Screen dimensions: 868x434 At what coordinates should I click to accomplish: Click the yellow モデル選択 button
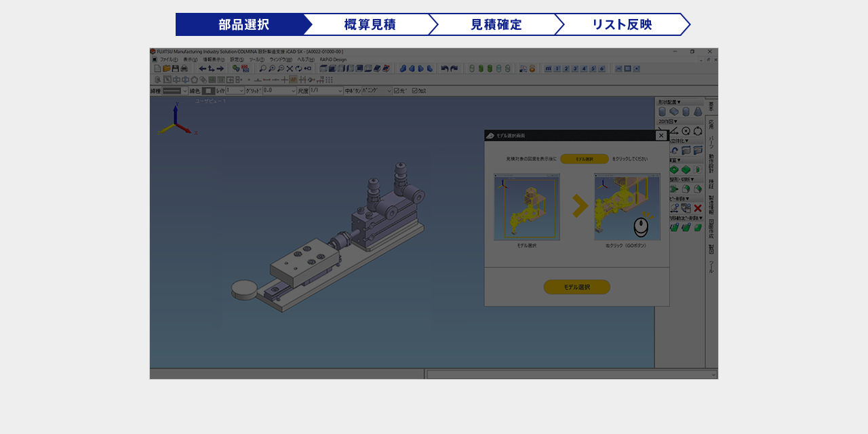pyautogui.click(x=576, y=287)
